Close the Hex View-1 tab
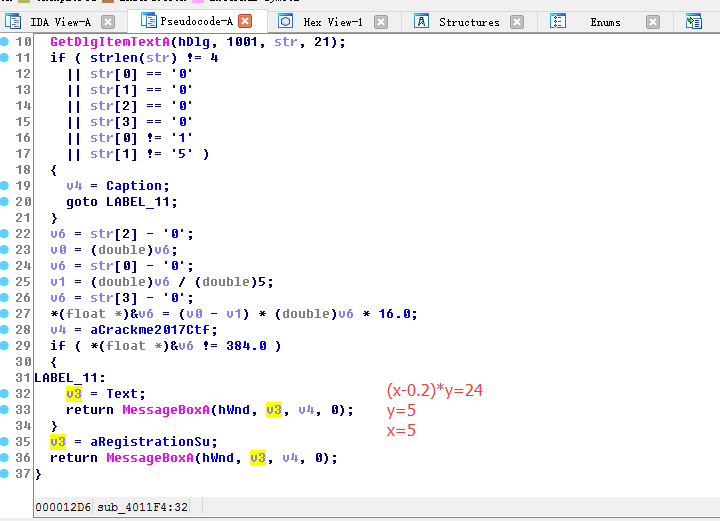Screen dimensions: 720x521 coord(381,22)
